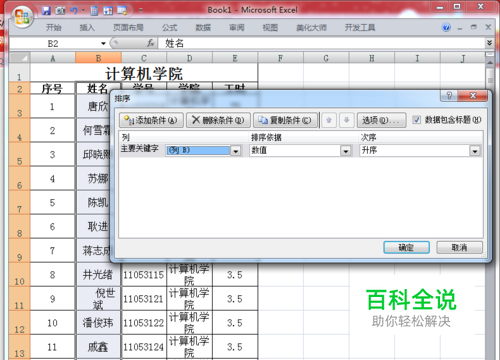
Task: Close the 排序 dialog
Action: [x=473, y=96]
